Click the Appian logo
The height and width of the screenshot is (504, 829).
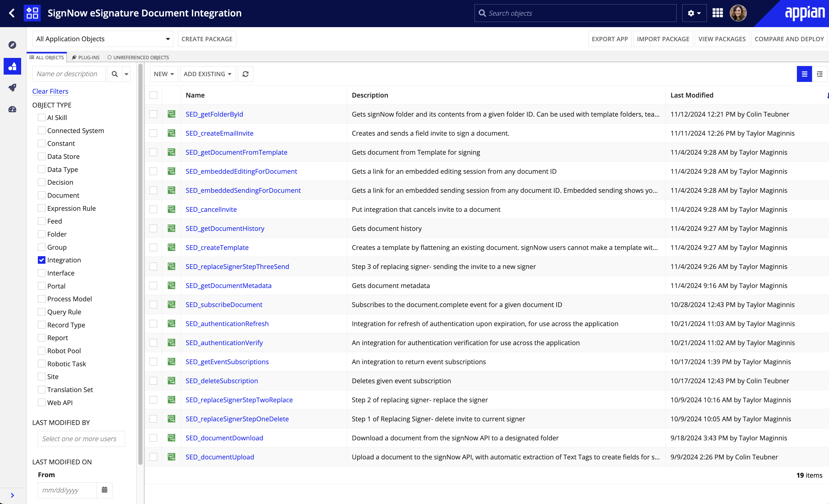(805, 13)
